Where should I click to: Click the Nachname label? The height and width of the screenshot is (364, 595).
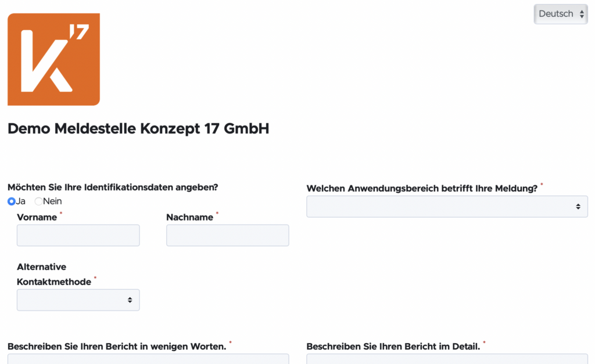point(189,217)
